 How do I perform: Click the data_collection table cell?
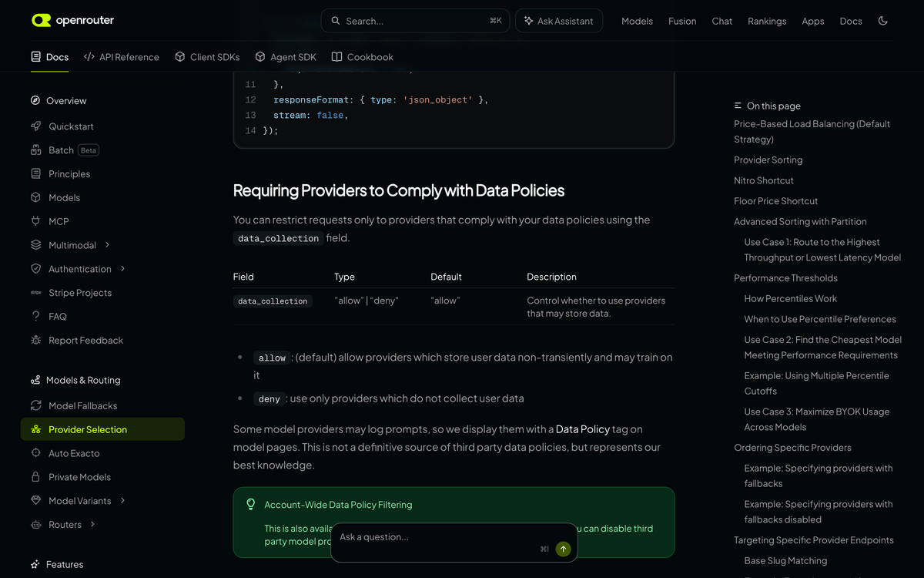(x=273, y=301)
